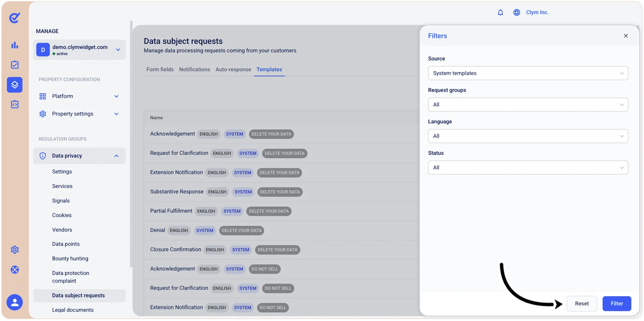Expand the Property settings chevron
Viewport: 644px width, 321px height.
116,114
